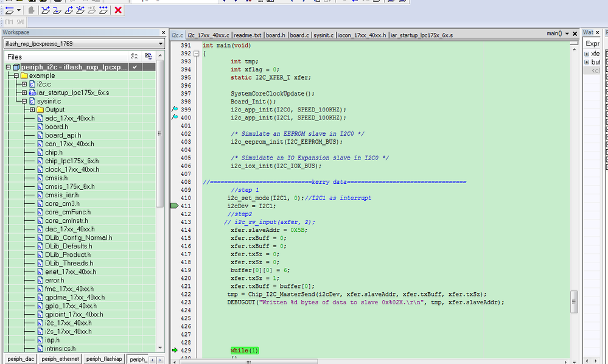This screenshot has width=608, height=364.
Task: Click the first icon column header beside Files
Action: coord(134,56)
